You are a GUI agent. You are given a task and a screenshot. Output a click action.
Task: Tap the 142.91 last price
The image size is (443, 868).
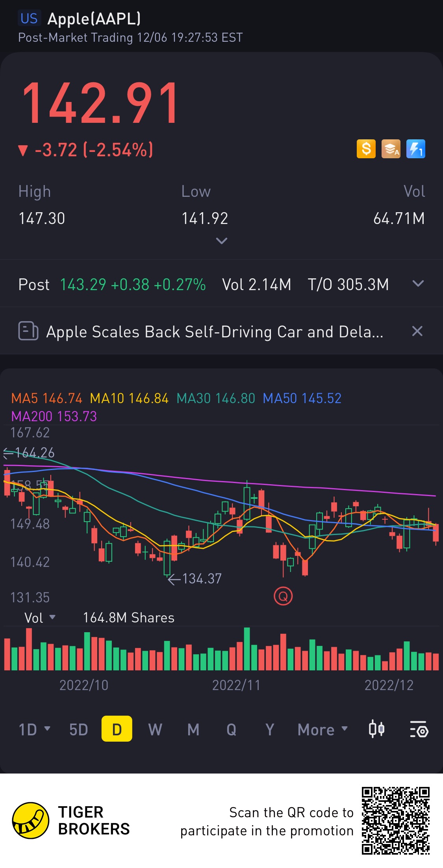100,103
